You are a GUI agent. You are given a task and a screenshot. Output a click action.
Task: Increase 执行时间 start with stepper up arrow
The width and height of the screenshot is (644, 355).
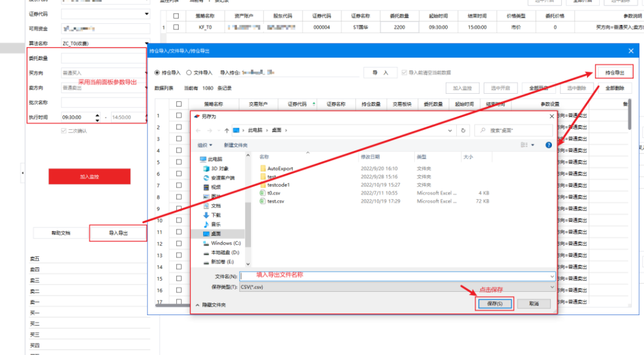tap(98, 115)
